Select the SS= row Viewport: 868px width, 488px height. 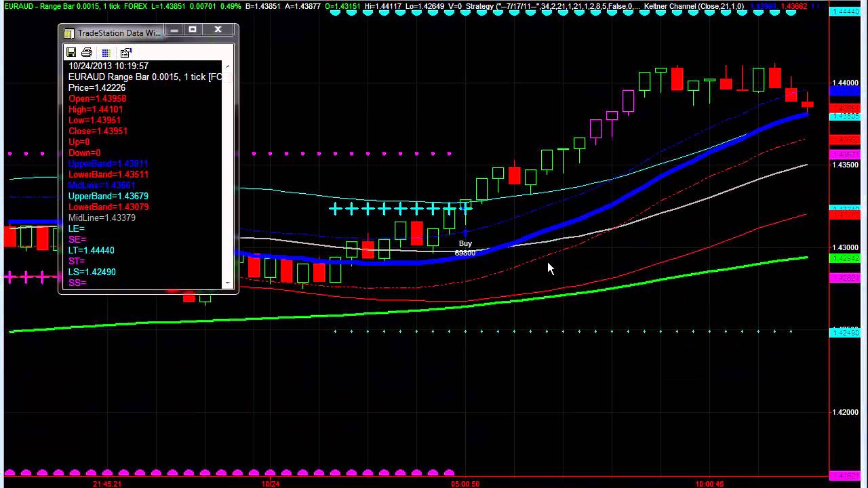click(x=77, y=283)
